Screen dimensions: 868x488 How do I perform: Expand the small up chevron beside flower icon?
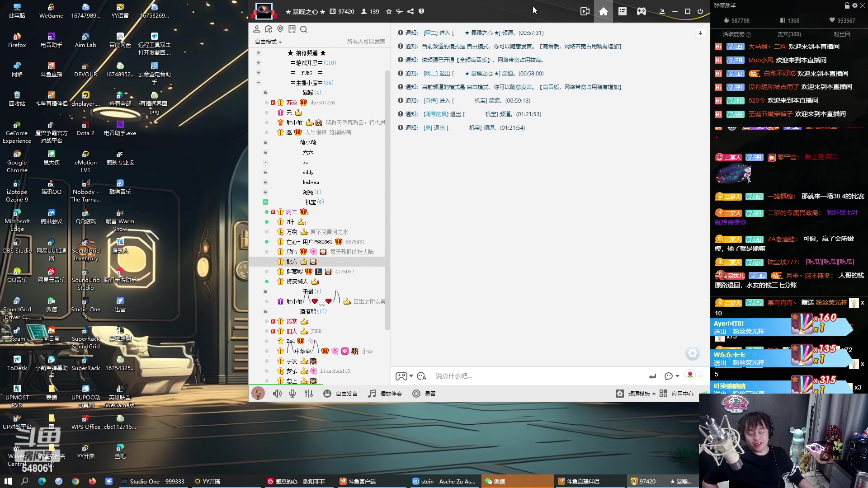pos(701,376)
